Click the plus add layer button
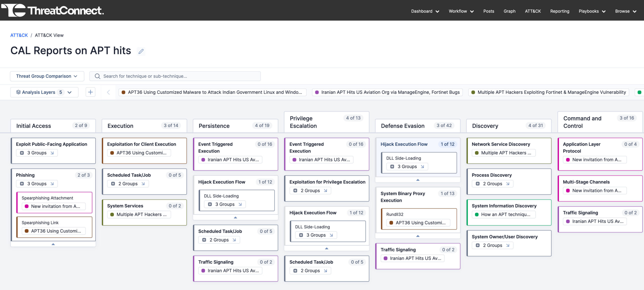The width and height of the screenshot is (644, 290). (x=90, y=92)
